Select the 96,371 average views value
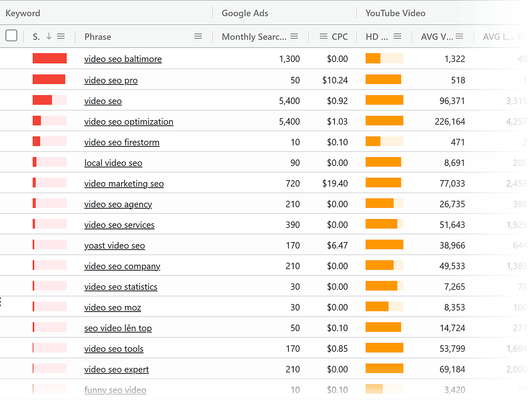The image size is (532, 409). (452, 101)
